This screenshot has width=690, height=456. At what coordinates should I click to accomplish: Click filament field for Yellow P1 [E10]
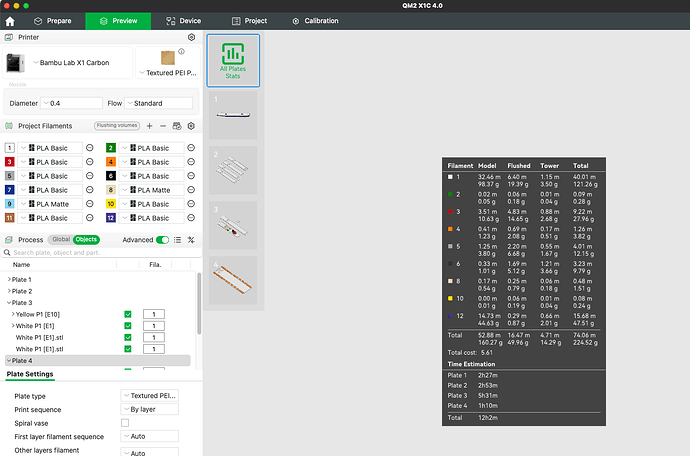154,314
